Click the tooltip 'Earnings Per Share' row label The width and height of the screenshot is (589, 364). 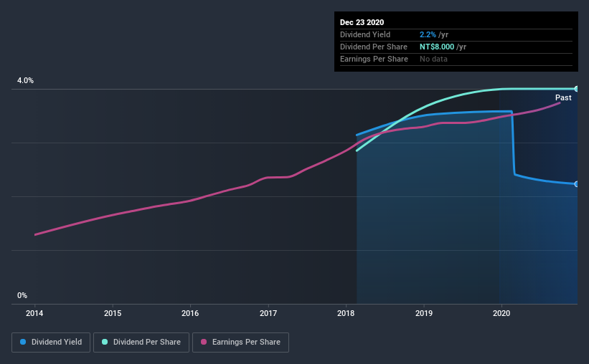(374, 59)
